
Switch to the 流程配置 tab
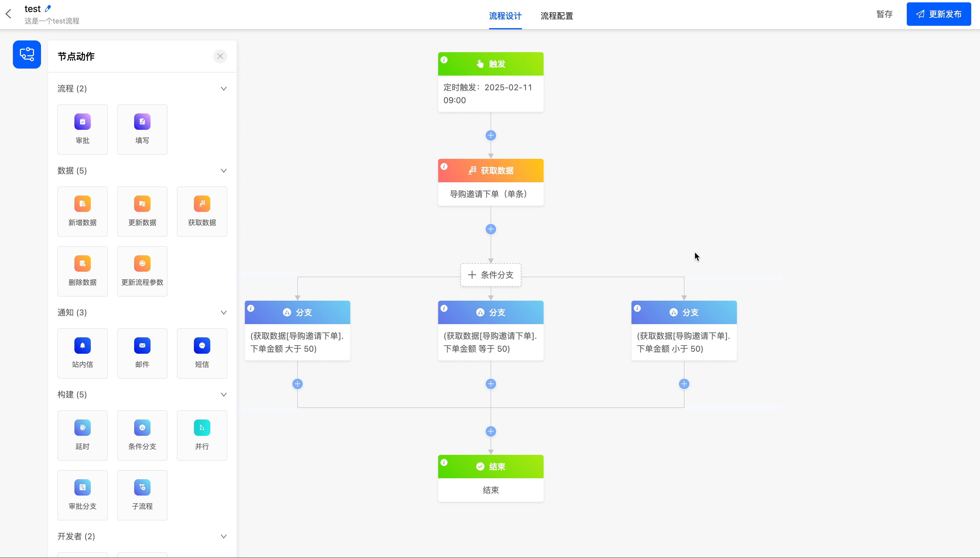[x=556, y=16]
